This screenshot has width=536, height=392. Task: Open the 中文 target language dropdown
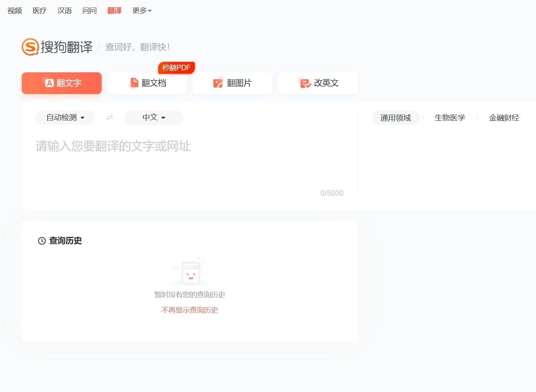pos(153,118)
